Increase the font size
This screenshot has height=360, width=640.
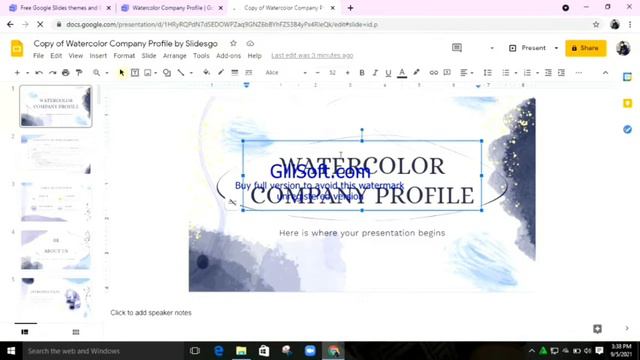(347, 73)
